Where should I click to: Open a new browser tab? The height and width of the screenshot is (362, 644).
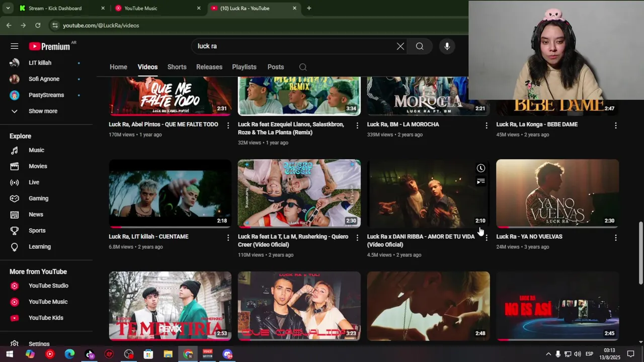[x=309, y=8]
